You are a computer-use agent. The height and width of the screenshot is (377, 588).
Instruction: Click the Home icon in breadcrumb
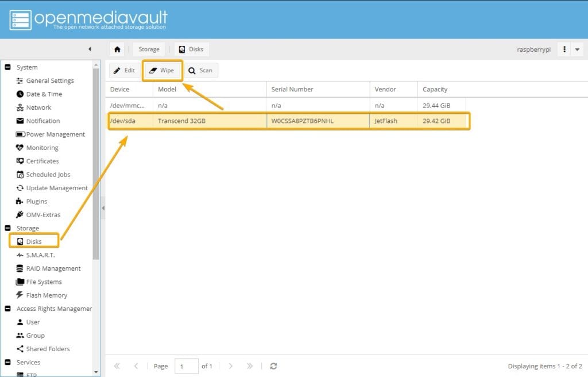pyautogui.click(x=117, y=49)
